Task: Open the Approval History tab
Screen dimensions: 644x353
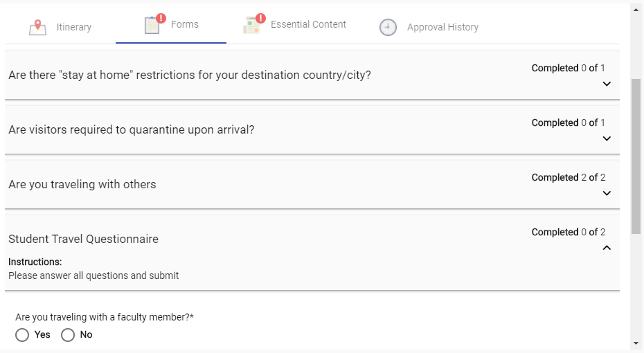Action: tap(442, 27)
